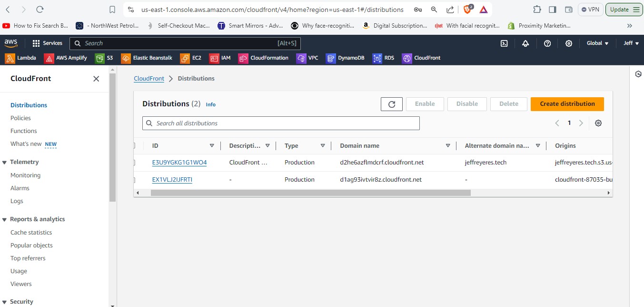Share this page from address bar
The height and width of the screenshot is (307, 644).
tap(450, 10)
